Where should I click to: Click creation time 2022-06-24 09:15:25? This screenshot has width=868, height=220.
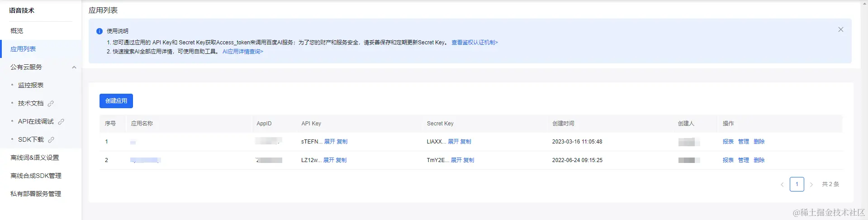pyautogui.click(x=577, y=160)
